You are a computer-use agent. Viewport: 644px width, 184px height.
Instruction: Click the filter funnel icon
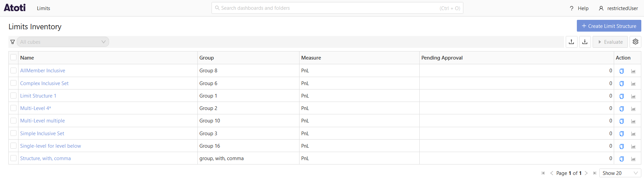pyautogui.click(x=13, y=42)
